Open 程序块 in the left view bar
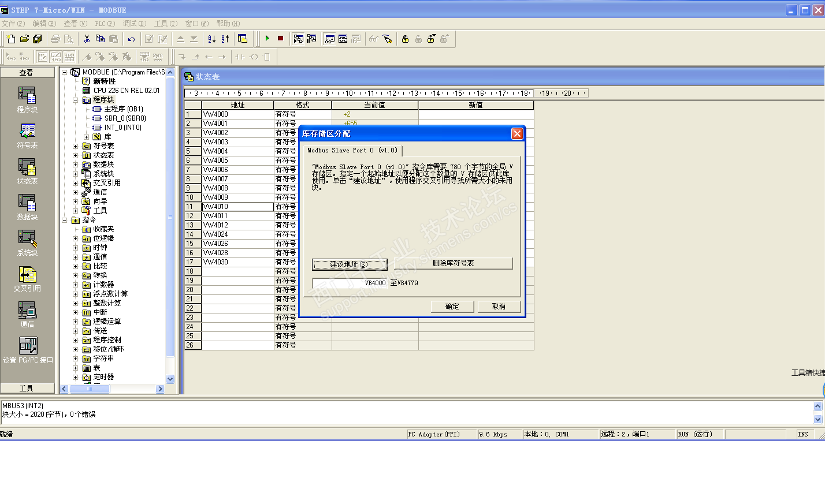This screenshot has width=825, height=504. 27,99
